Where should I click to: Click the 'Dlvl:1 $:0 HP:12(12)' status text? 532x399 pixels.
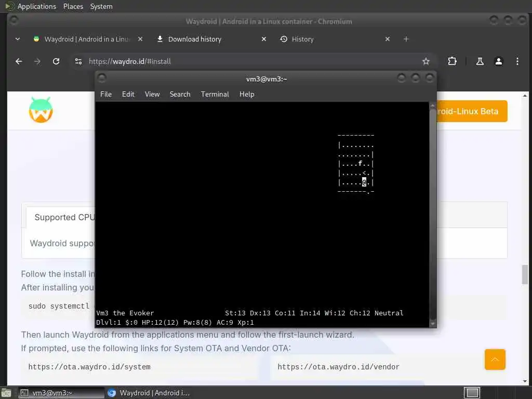[137, 322]
